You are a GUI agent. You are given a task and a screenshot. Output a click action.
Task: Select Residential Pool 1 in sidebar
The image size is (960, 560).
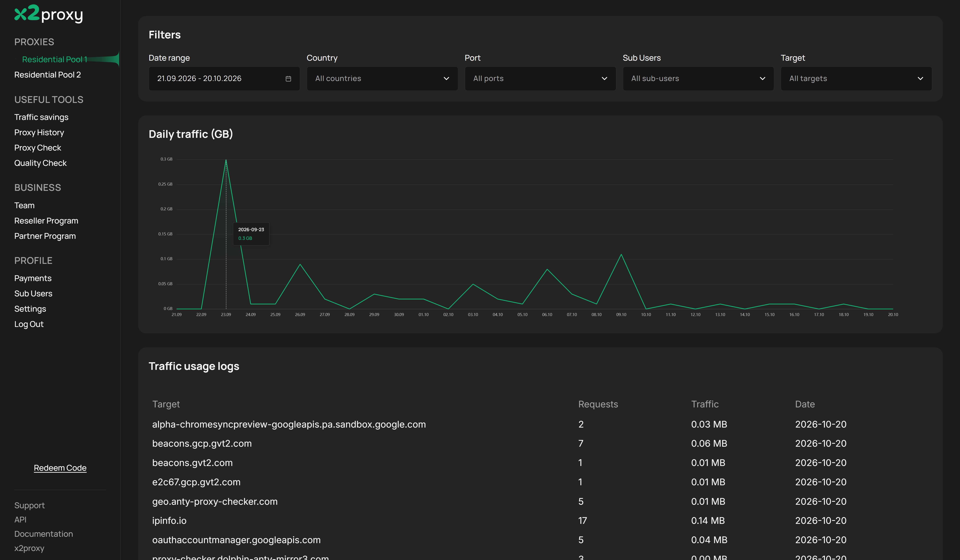pos(54,59)
